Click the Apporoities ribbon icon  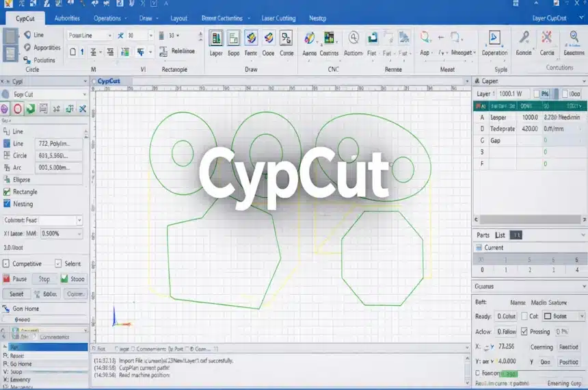[x=27, y=47]
